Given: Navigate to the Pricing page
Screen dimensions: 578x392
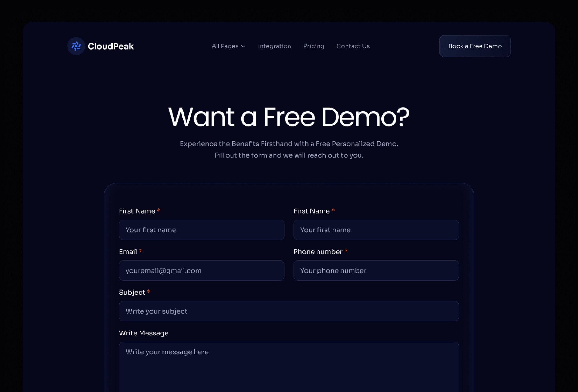Looking at the screenshot, I should (314, 46).
